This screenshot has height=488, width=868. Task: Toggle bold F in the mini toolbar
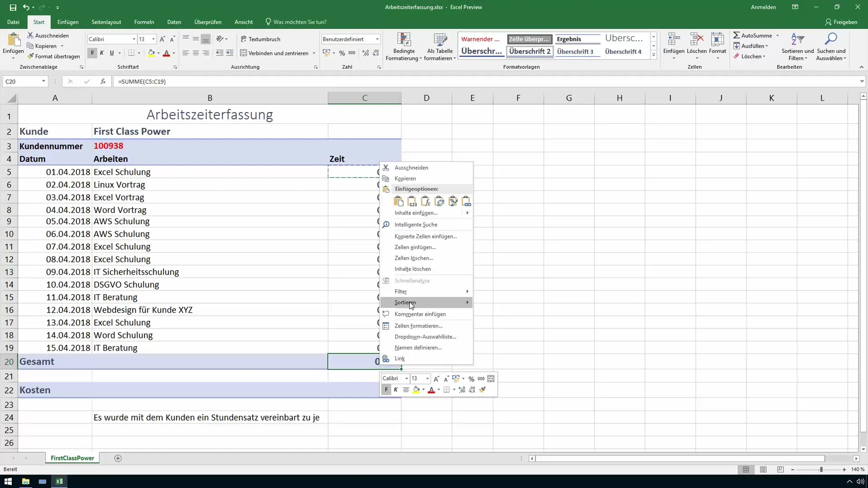pos(386,389)
